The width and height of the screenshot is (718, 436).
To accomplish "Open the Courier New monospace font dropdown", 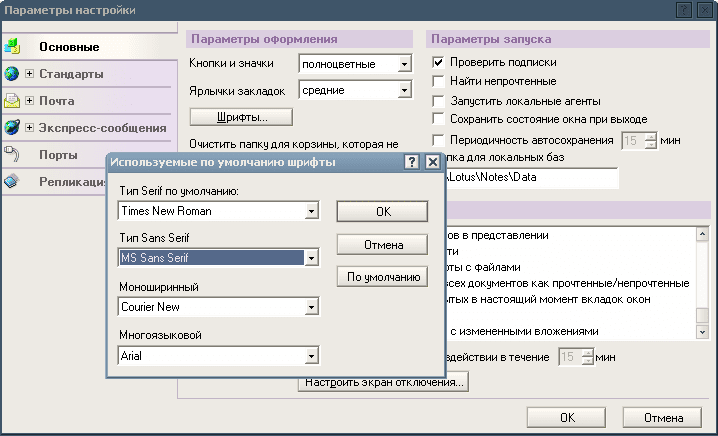I will [311, 307].
